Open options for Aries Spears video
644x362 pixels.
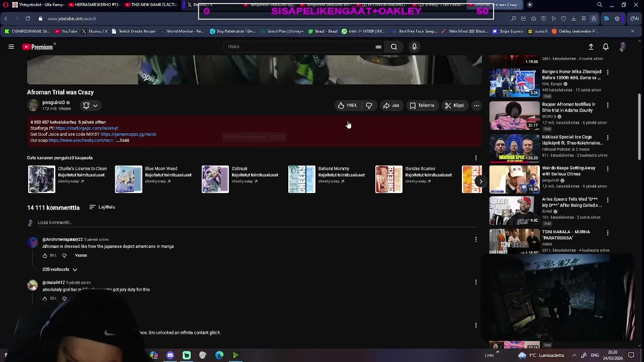[x=608, y=200]
